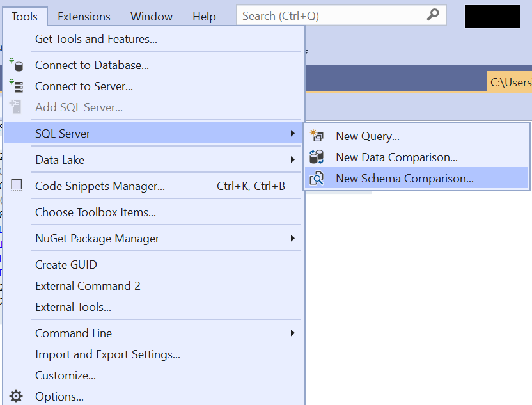Image resolution: width=532 pixels, height=405 pixels.
Task: Expand the Command Line submenu
Action: coord(293,333)
